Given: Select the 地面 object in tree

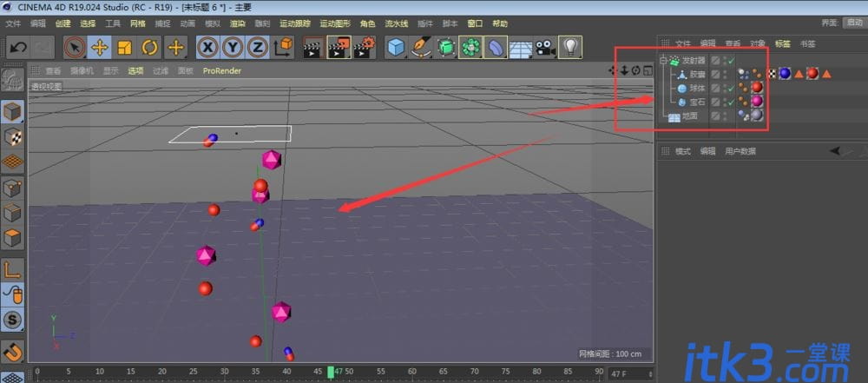Looking at the screenshot, I should click(x=689, y=116).
